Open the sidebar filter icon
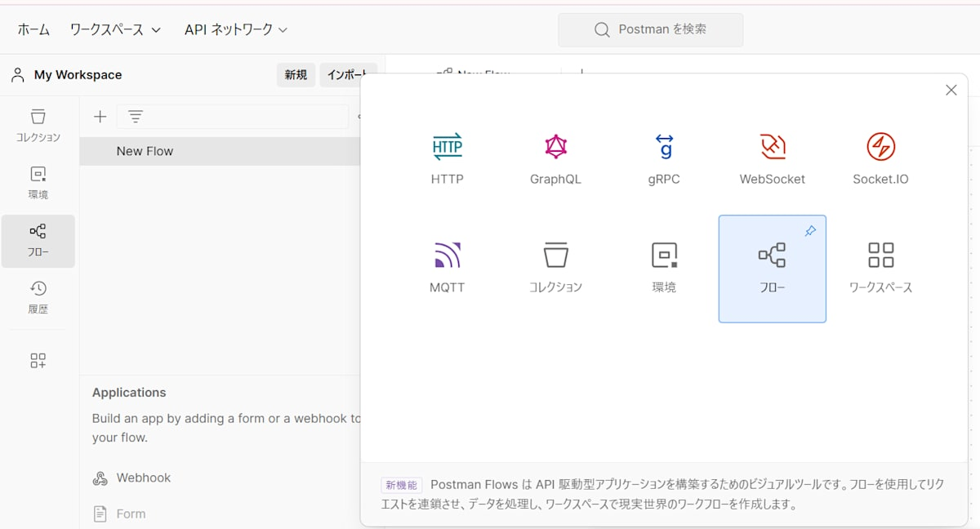 (136, 117)
